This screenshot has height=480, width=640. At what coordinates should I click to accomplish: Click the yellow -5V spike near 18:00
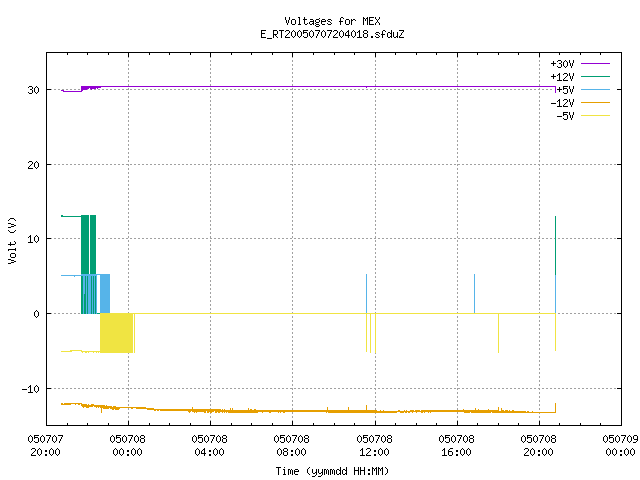(x=498, y=333)
